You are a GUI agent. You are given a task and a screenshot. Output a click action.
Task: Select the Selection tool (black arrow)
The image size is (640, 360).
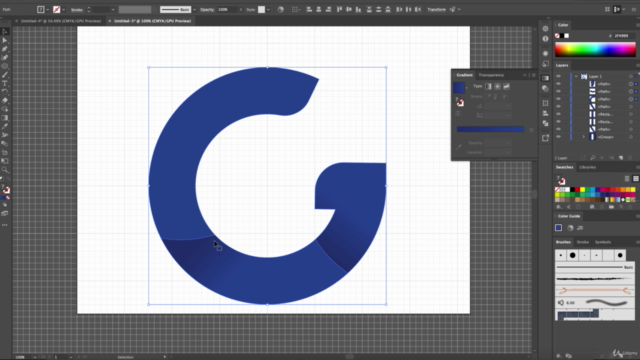[5, 31]
